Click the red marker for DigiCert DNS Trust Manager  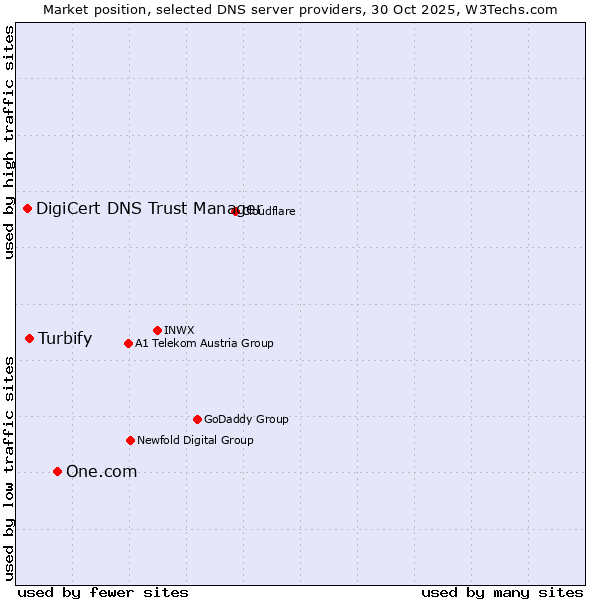tap(27, 208)
